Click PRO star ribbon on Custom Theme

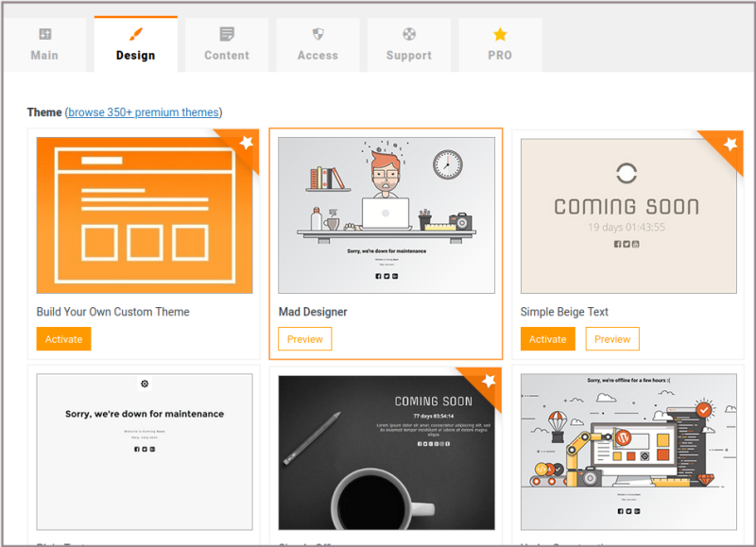(246, 143)
